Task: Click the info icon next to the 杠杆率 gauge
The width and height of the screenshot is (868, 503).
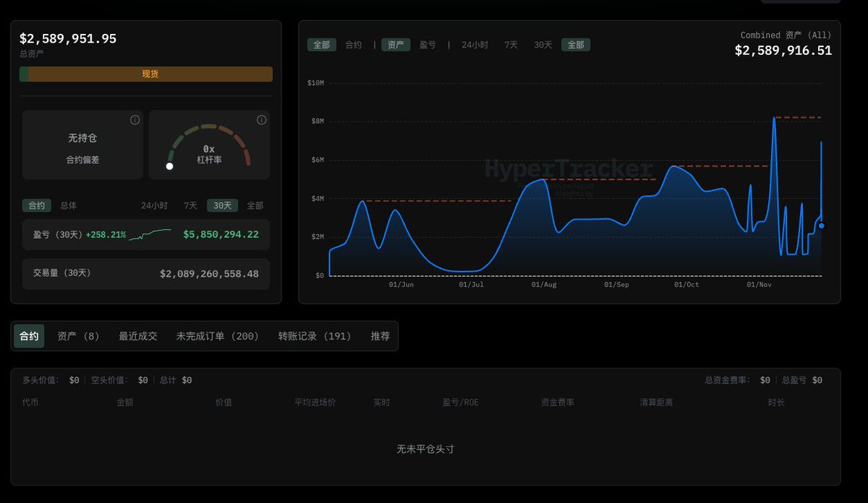Action: 261,120
